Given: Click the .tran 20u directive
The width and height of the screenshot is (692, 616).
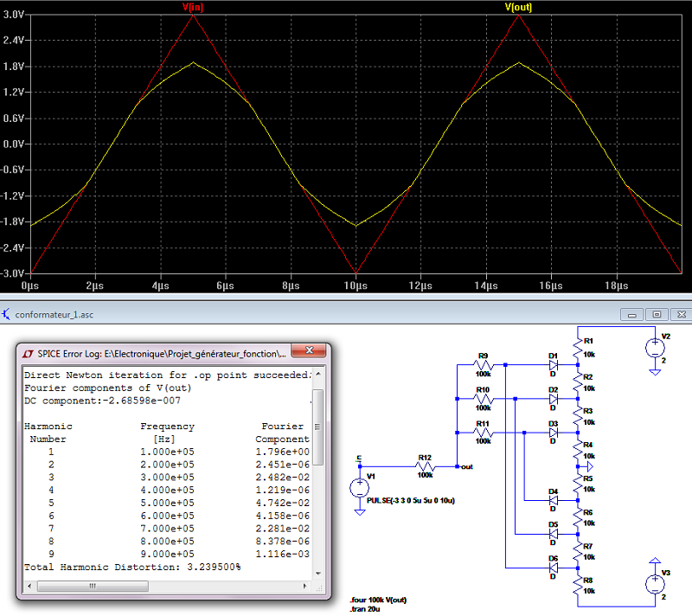Looking at the screenshot, I should [x=365, y=609].
